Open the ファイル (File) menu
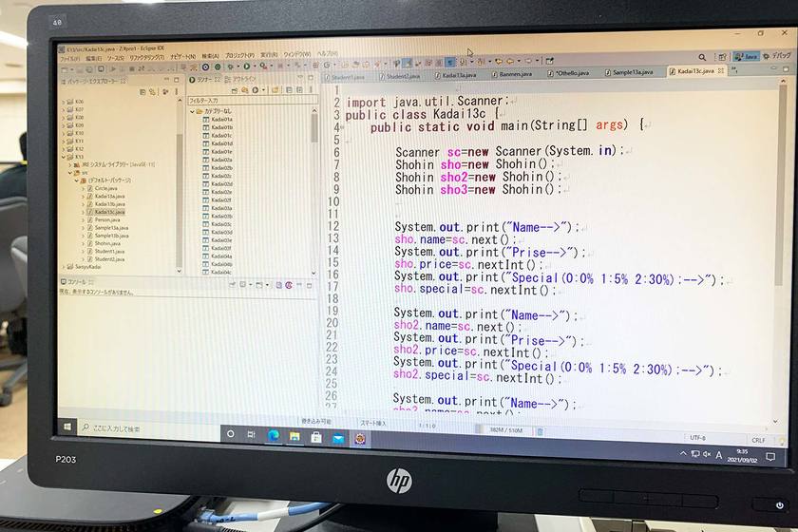This screenshot has height=532, width=798. (69, 57)
